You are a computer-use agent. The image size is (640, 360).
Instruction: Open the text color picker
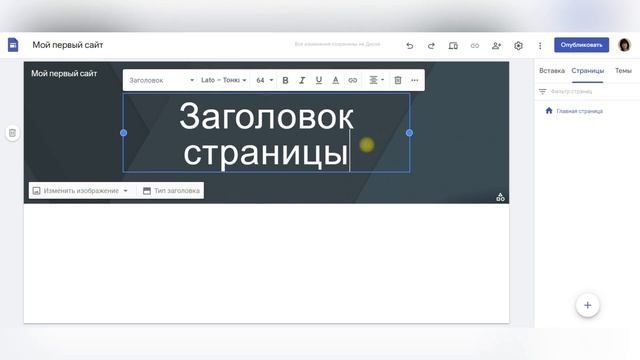336,80
